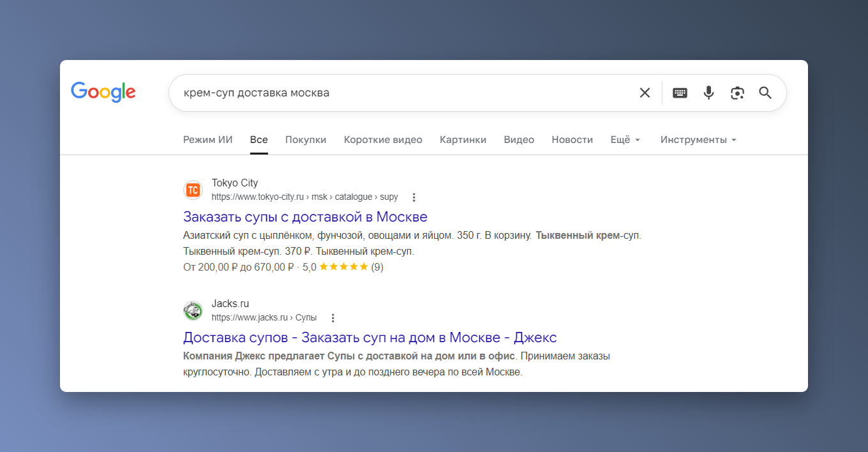
Task: Switch to the Режим ИИ tab
Action: click(208, 140)
